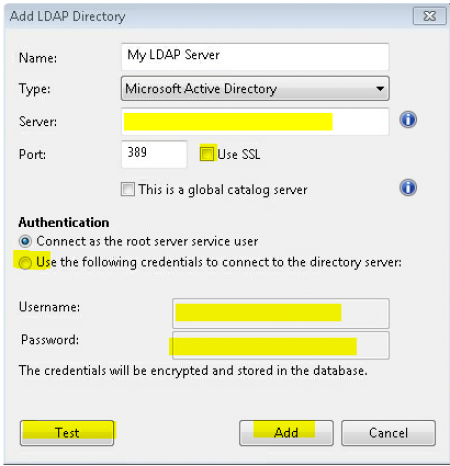Select the Port field showing 389
450x466 pixels.
tap(154, 154)
